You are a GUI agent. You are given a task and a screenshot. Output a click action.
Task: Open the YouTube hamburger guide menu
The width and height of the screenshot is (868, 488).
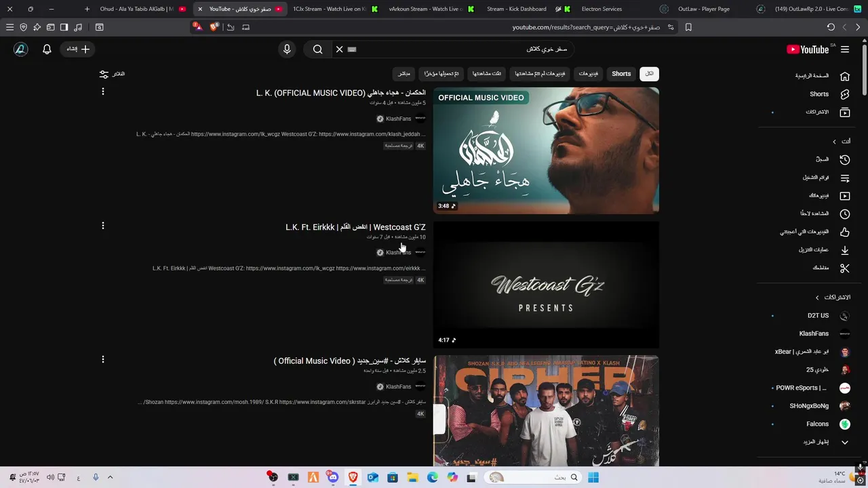pos(845,49)
